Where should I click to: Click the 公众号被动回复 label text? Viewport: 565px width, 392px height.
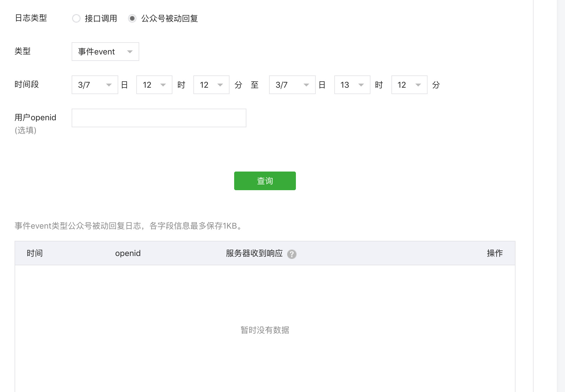169,18
